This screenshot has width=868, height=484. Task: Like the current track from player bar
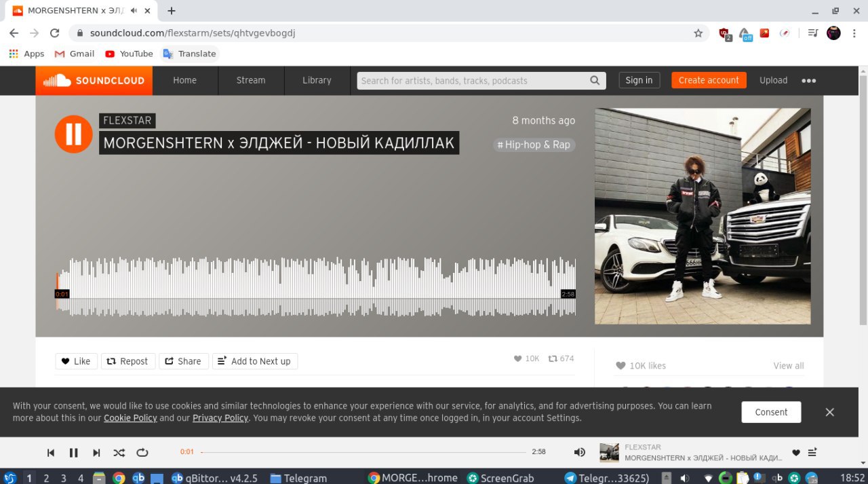pyautogui.click(x=796, y=453)
